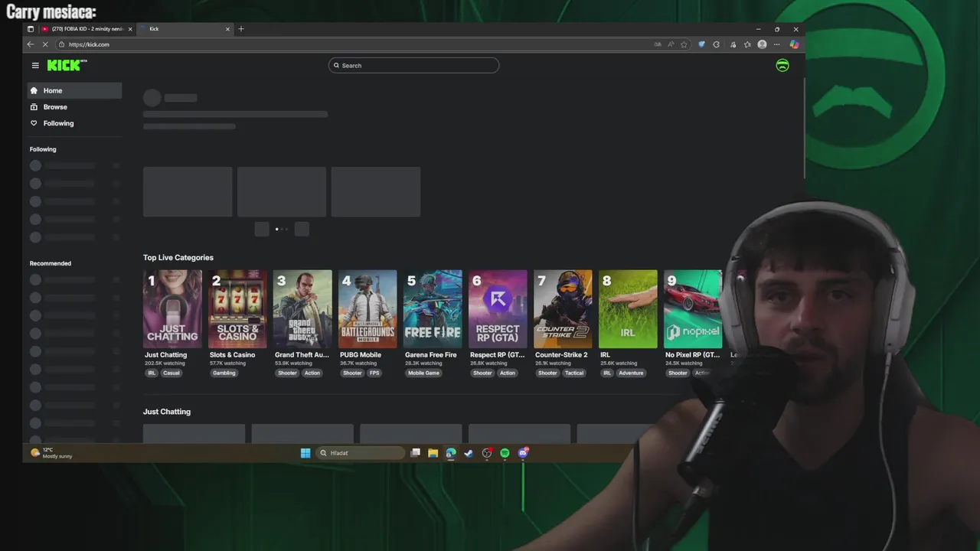The height and width of the screenshot is (551, 980).
Task: Open the Slots & Casino category thumbnail
Action: [x=237, y=309]
